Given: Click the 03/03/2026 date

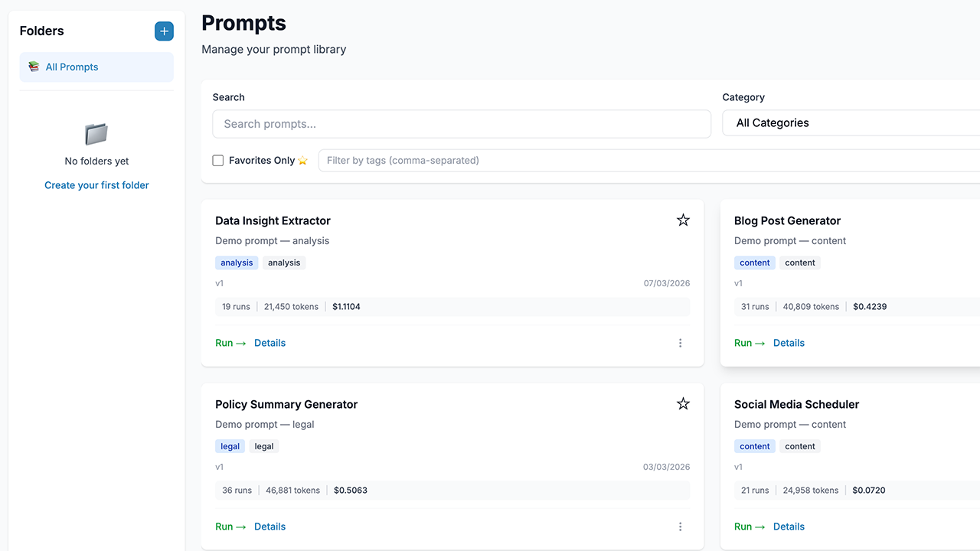Looking at the screenshot, I should (x=666, y=467).
